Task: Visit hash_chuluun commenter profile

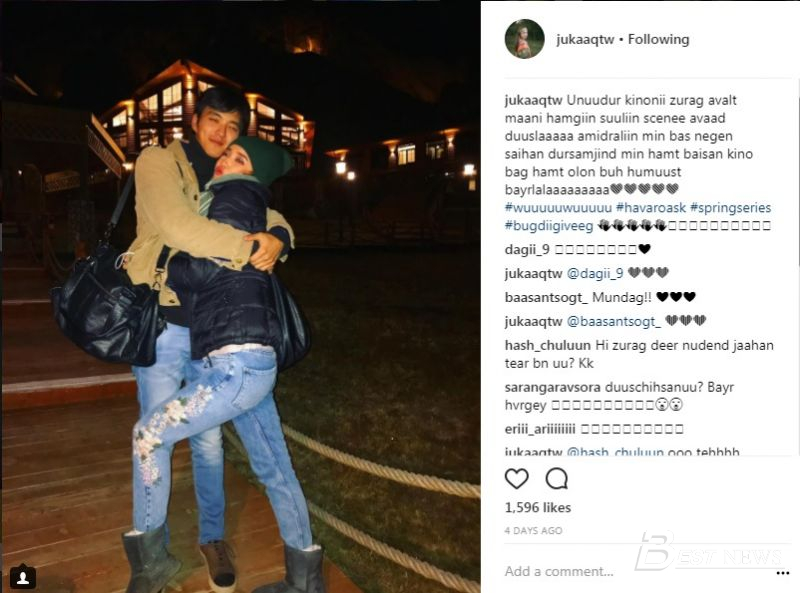Action: 547,345
